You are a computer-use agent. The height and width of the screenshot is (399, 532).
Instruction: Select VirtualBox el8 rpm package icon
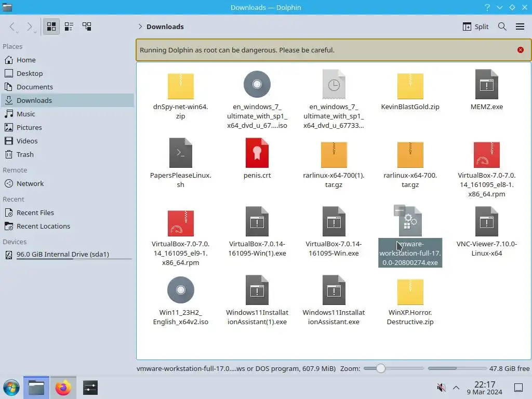coord(486,154)
